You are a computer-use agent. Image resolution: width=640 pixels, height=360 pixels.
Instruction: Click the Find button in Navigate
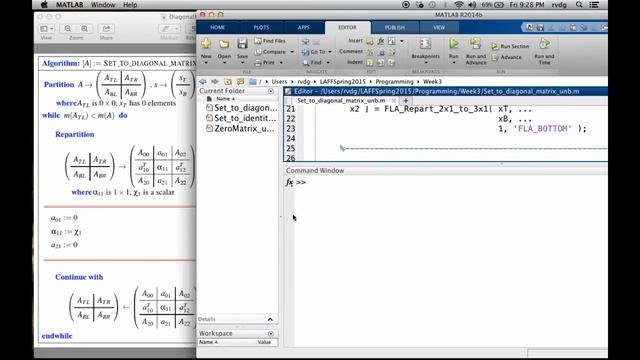pos(312,62)
